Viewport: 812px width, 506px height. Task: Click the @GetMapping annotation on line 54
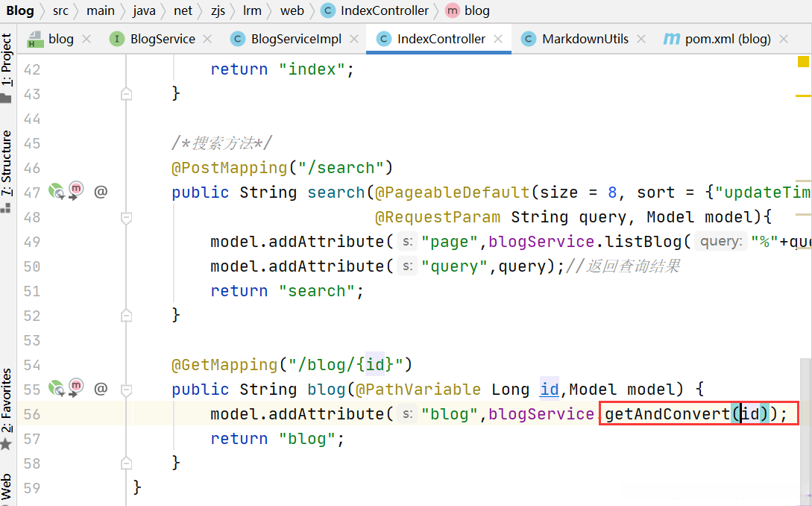pyautogui.click(x=224, y=365)
